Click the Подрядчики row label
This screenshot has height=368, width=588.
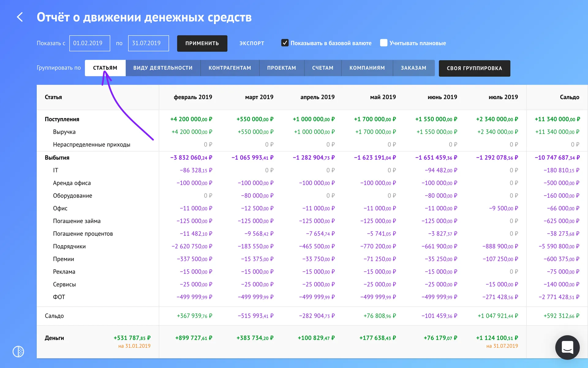point(69,246)
